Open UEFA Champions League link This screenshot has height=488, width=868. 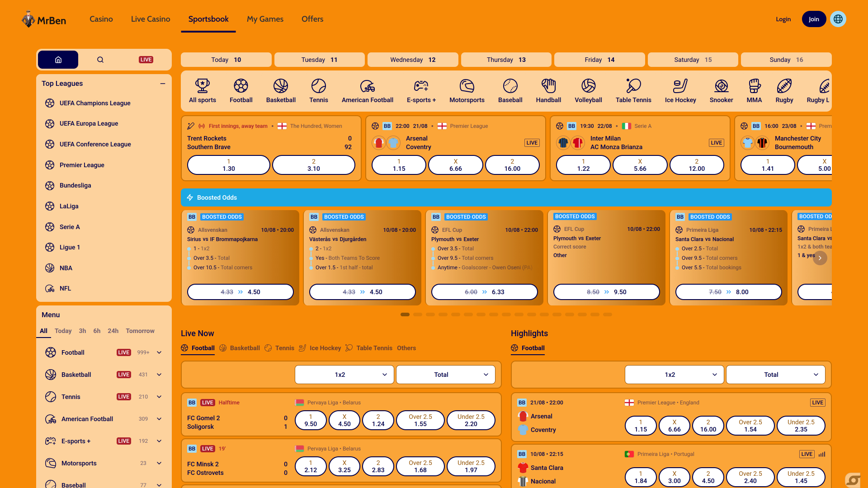coord(95,103)
